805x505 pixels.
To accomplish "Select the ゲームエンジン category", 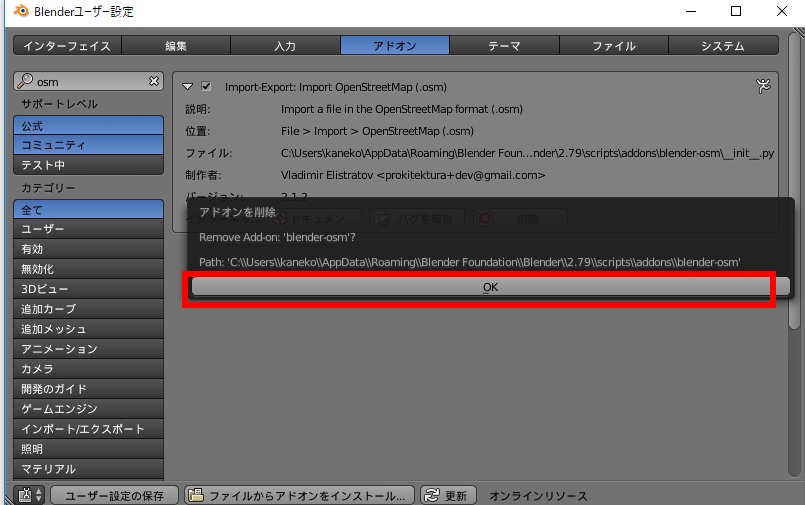I will coord(88,409).
